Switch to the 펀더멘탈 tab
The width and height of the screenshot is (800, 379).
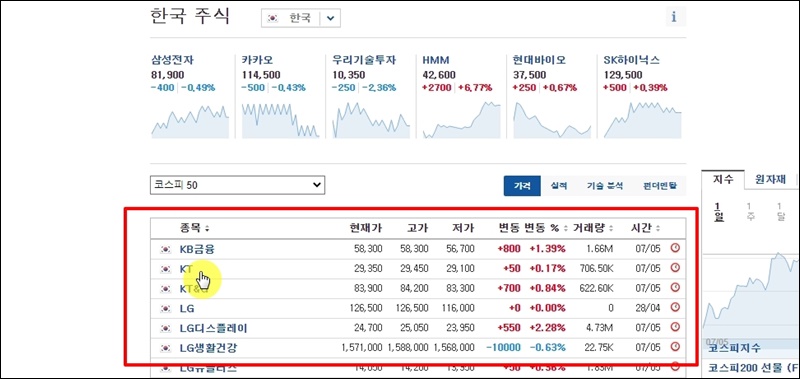pyautogui.click(x=659, y=186)
